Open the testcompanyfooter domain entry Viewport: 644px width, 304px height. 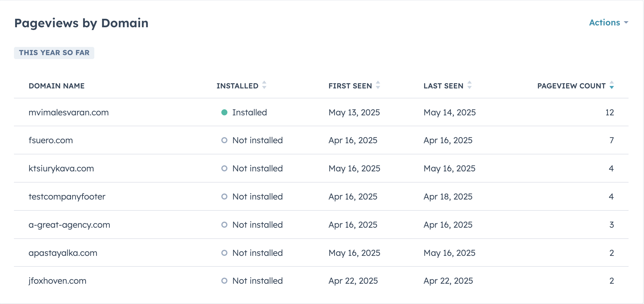coord(67,197)
